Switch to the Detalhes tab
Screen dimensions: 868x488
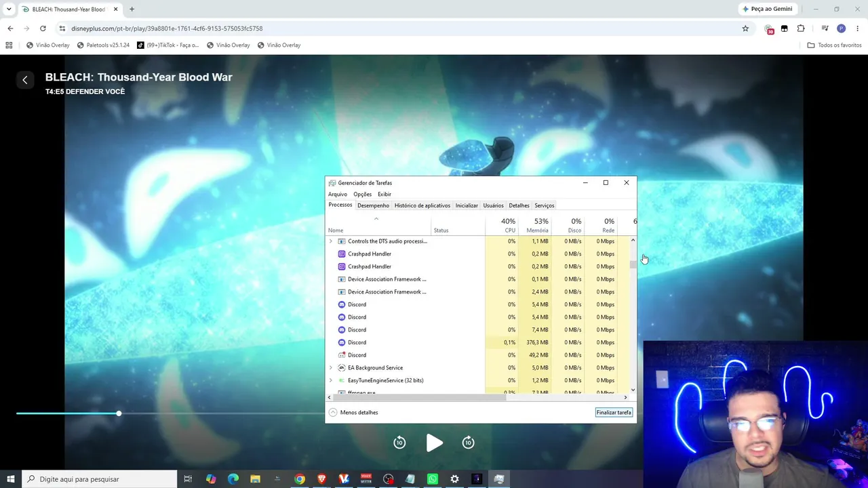click(519, 205)
